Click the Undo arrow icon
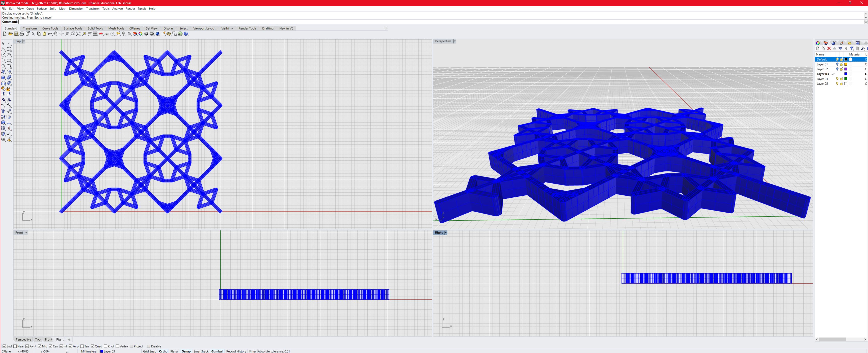 [x=50, y=34]
